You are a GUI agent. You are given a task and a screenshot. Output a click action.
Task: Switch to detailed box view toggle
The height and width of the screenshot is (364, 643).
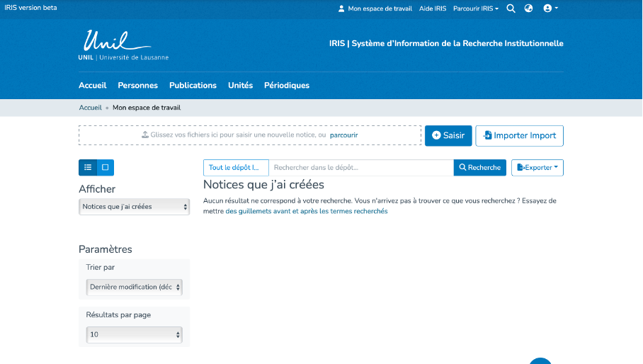click(x=105, y=168)
